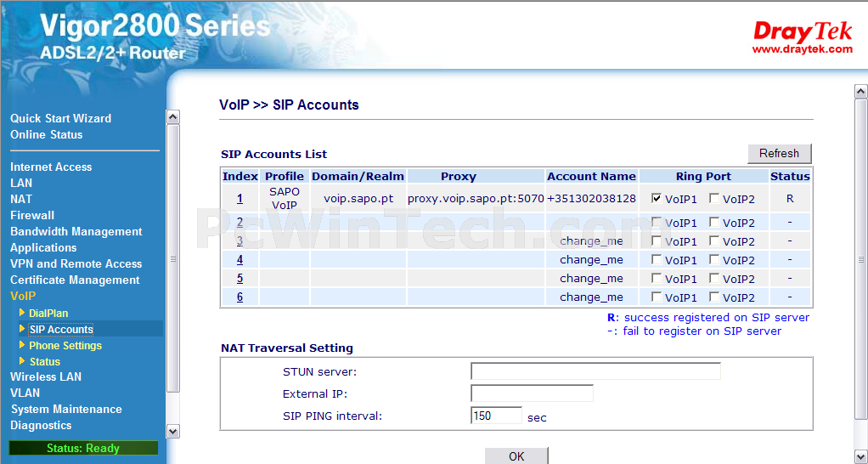Open SIP account index 1
Screen dimensions: 868x464
[x=240, y=198]
